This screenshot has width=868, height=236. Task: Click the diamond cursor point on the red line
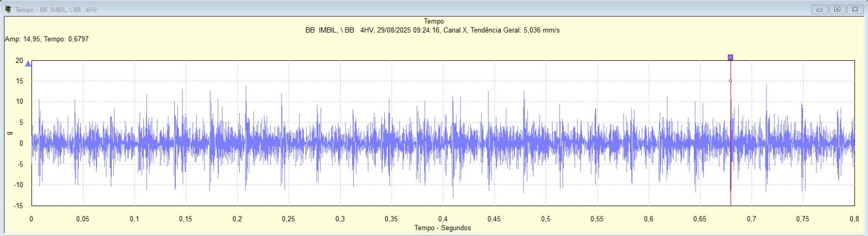pyautogui.click(x=731, y=81)
